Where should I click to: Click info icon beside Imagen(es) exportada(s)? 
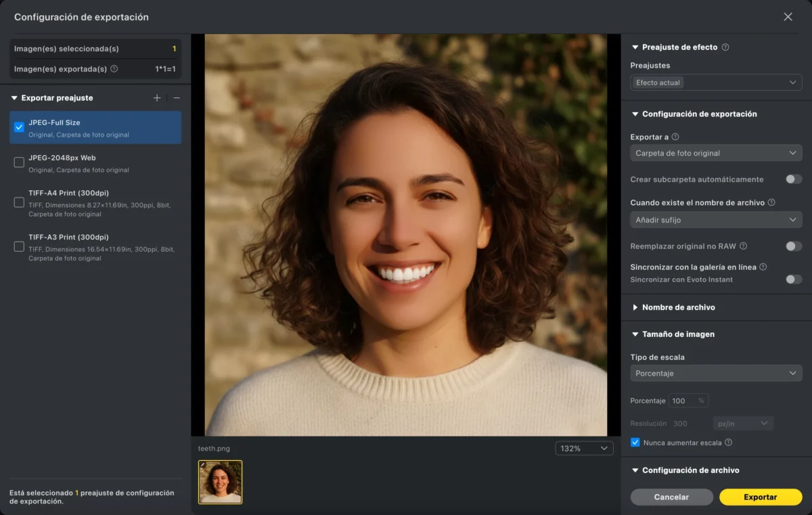[x=114, y=69]
